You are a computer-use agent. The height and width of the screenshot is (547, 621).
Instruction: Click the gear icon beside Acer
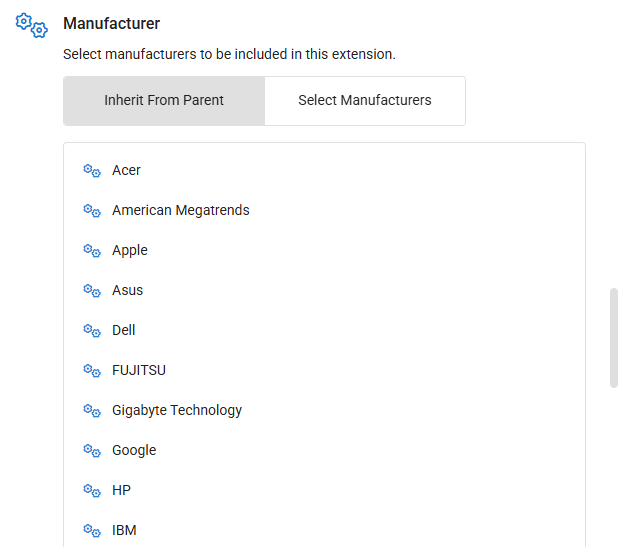click(92, 171)
